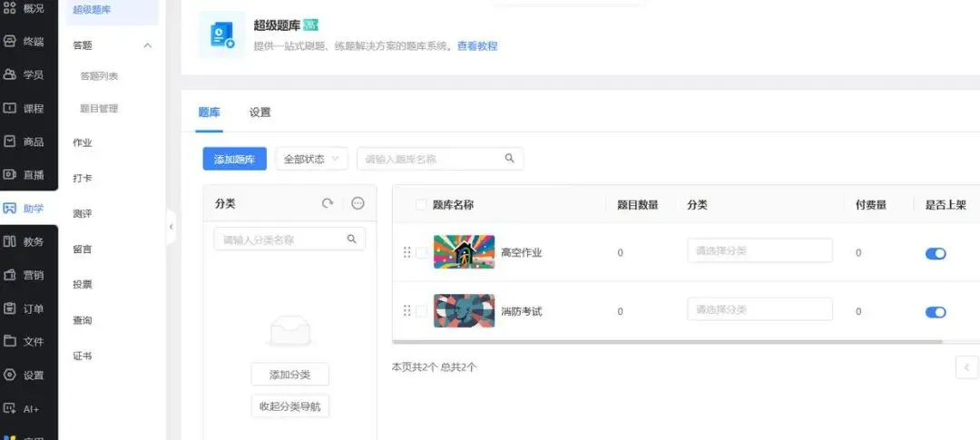
Task: Open the 分类 dropdown for 高空作业
Action: point(759,250)
